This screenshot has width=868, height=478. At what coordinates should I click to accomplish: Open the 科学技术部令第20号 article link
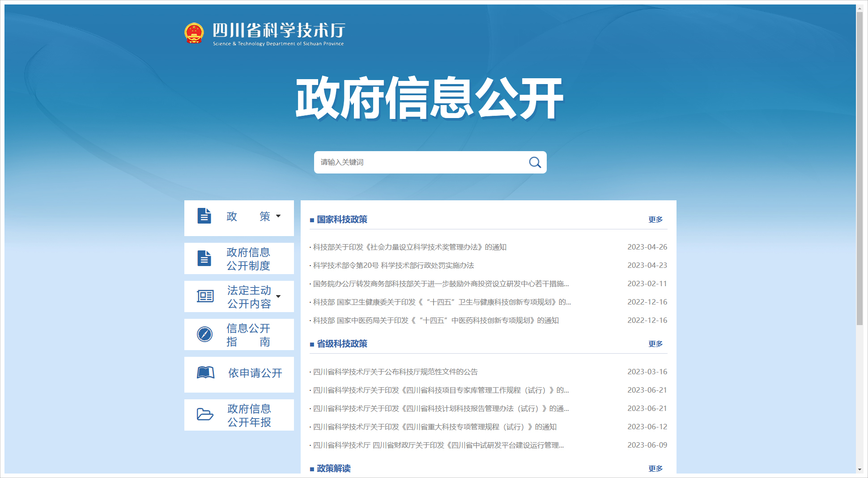pos(393,266)
